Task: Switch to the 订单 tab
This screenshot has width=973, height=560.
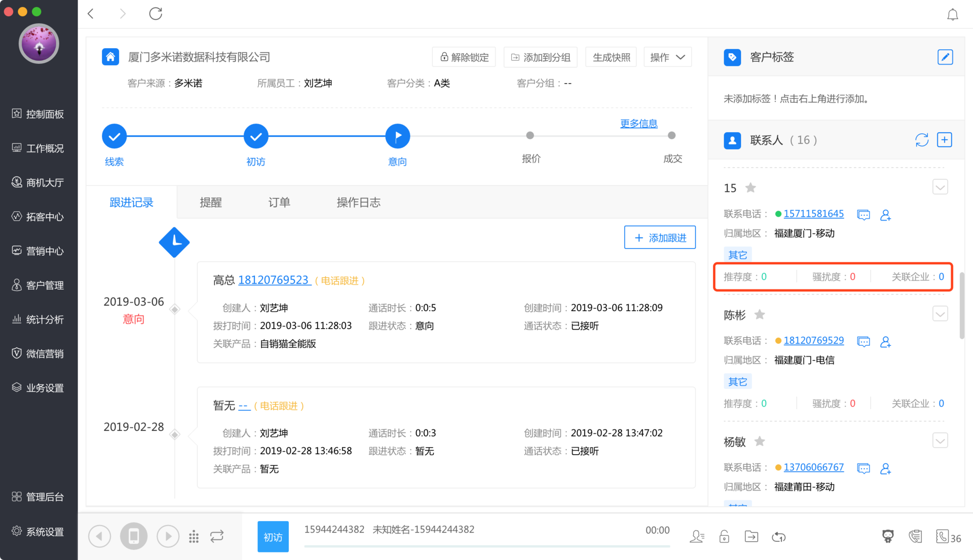Action: [x=279, y=203]
